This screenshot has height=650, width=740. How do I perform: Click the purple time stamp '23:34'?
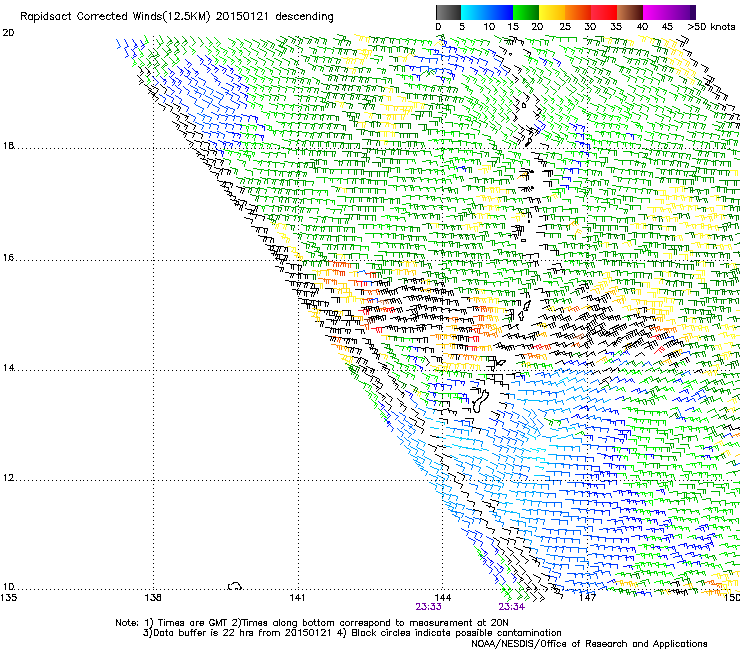coord(512,607)
